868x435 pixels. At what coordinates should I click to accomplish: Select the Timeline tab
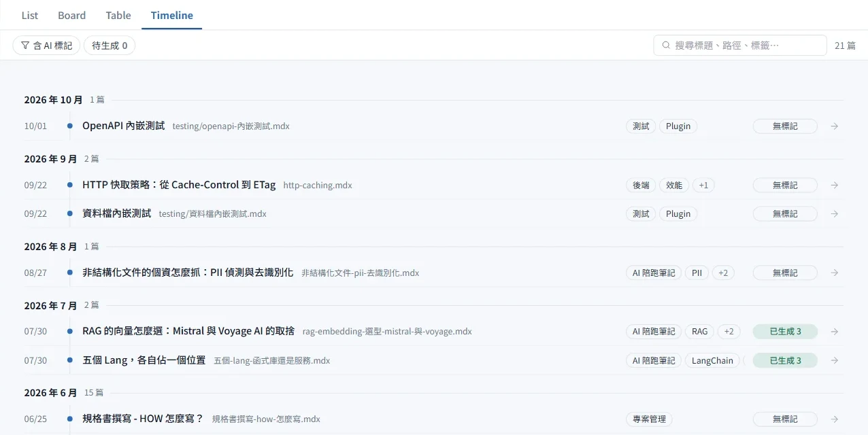coord(172,15)
